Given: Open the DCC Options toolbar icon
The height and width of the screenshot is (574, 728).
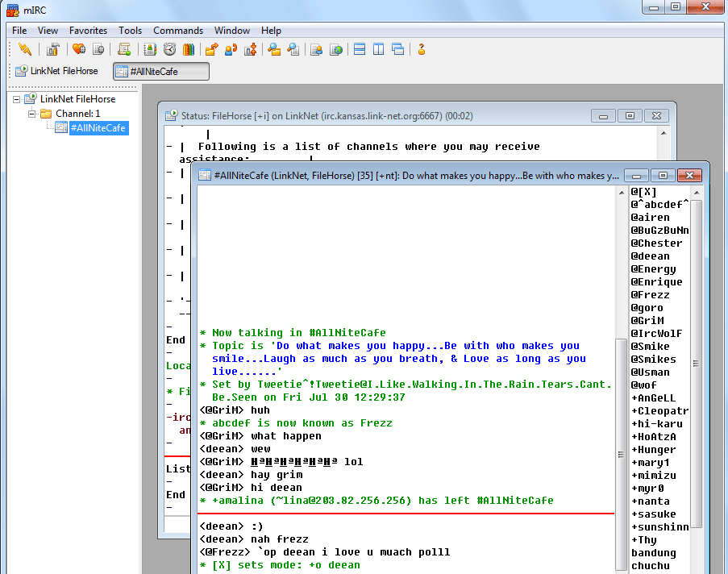Looking at the screenshot, I should pyautogui.click(x=250, y=49).
